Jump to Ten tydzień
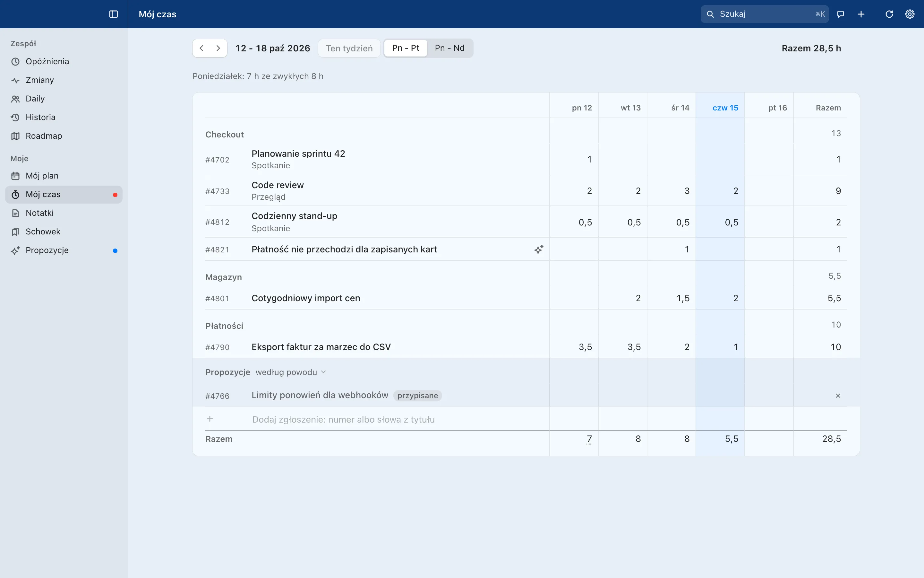Viewport: 924px width, 578px height. 349,48
